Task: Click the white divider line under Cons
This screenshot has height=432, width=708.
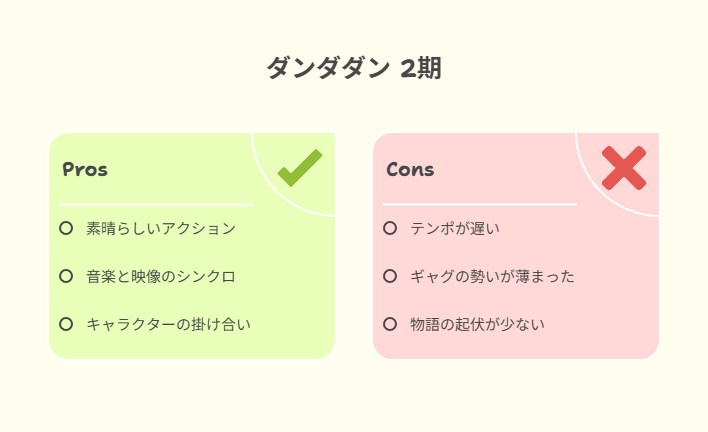Action: pyautogui.click(x=480, y=204)
